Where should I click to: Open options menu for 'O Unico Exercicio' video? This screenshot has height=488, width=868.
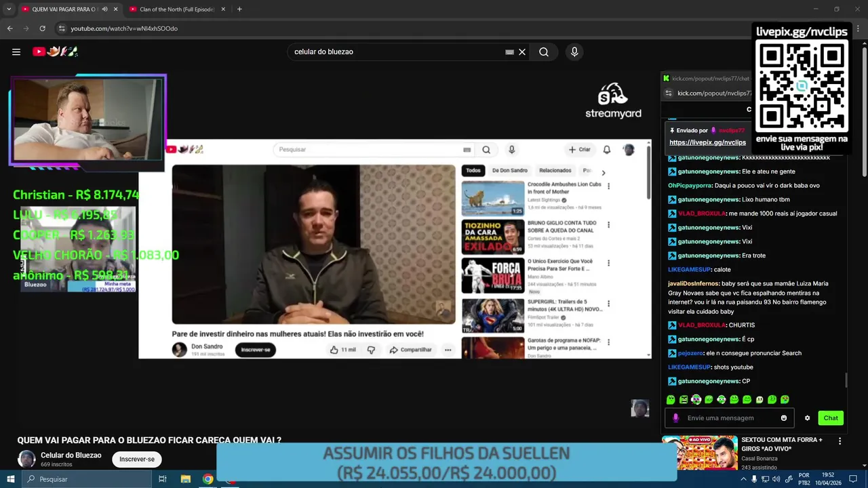click(608, 263)
